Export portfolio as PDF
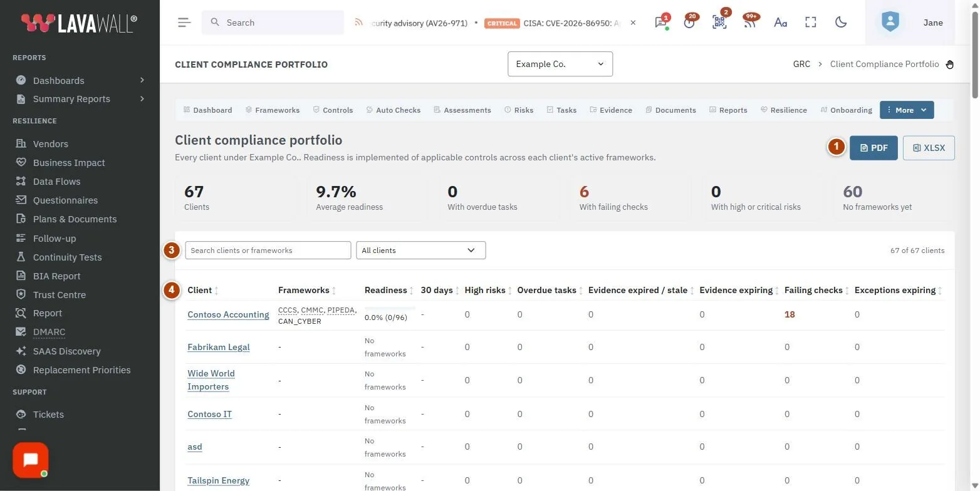980x491 pixels. tap(873, 148)
